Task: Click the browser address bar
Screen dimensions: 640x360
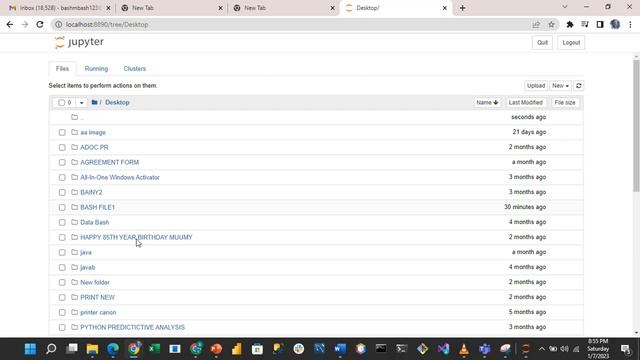Action: pyautogui.click(x=294, y=24)
